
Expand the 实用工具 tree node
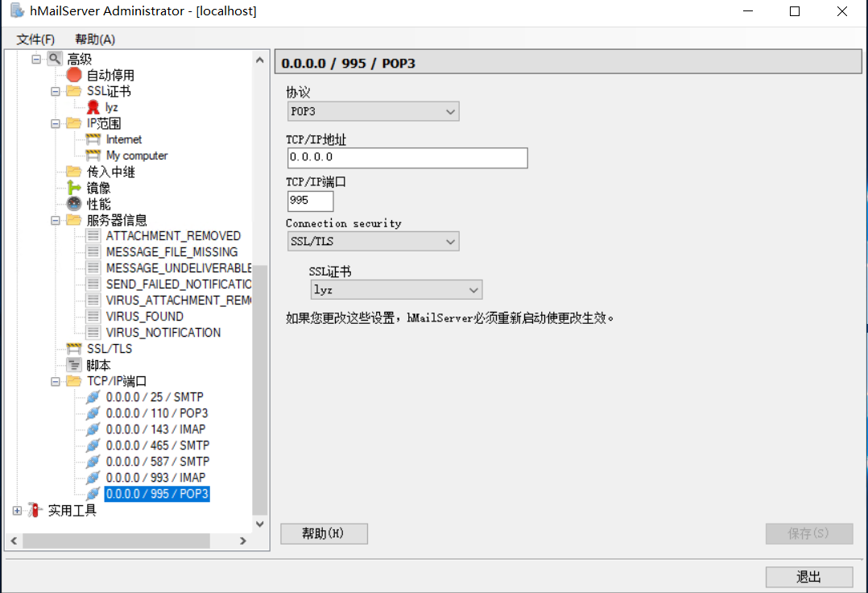point(19,510)
